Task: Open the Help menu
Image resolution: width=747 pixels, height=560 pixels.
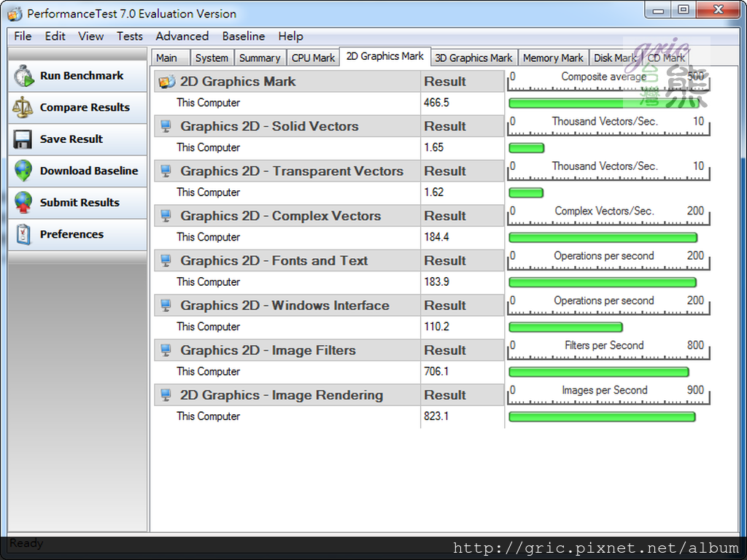Action: 290,36
